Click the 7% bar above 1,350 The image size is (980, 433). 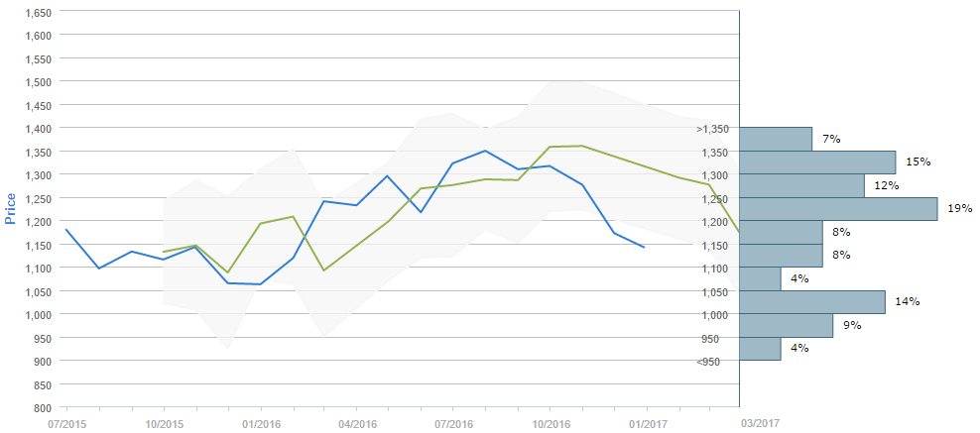pyautogui.click(x=776, y=139)
